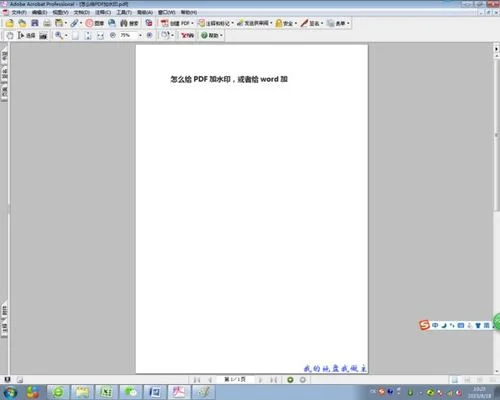
Task: Click the Open folder icon in toolbar
Action: pyautogui.click(x=10, y=23)
